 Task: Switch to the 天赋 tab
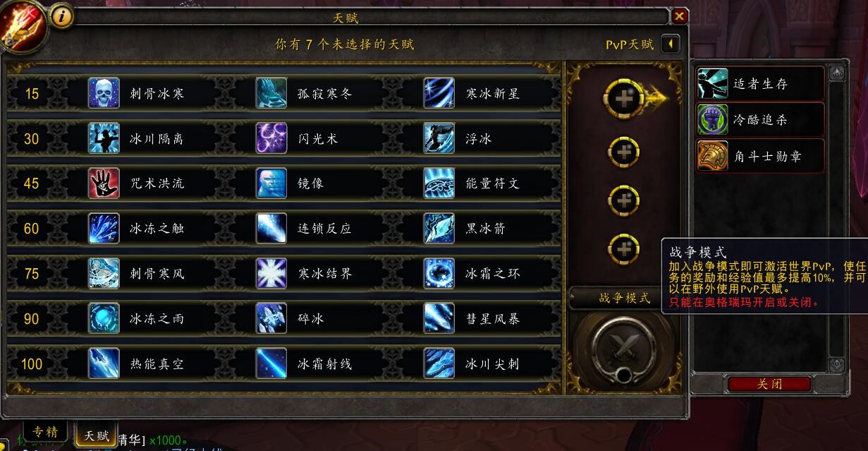tap(97, 435)
